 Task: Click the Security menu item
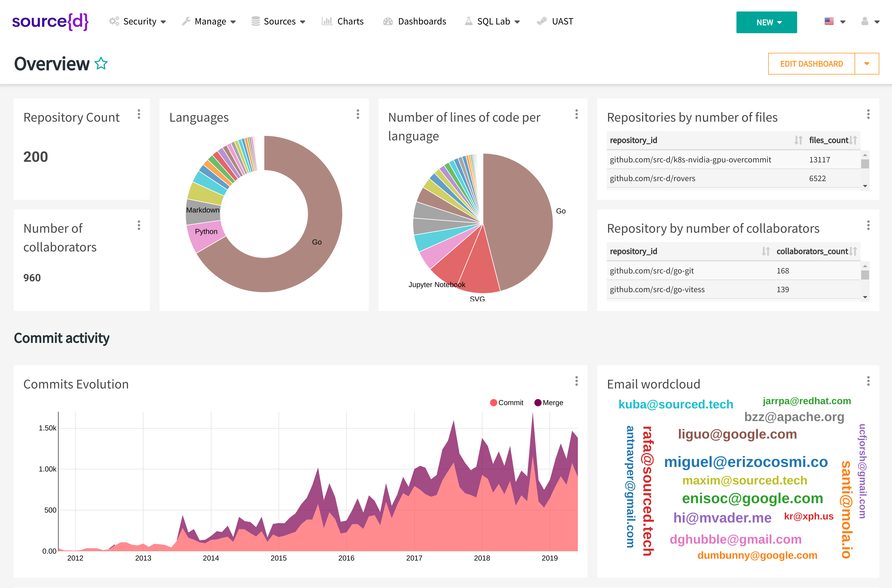(140, 21)
